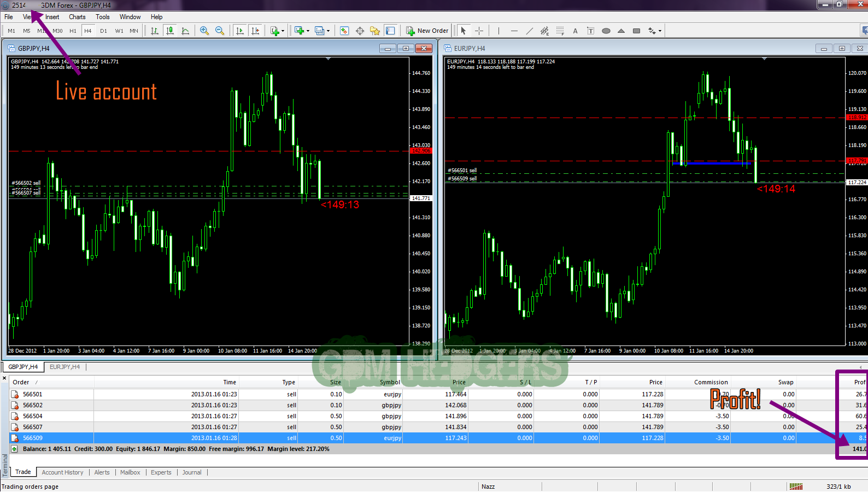868x492 pixels.
Task: Pick the draw trendline tool
Action: pos(529,31)
